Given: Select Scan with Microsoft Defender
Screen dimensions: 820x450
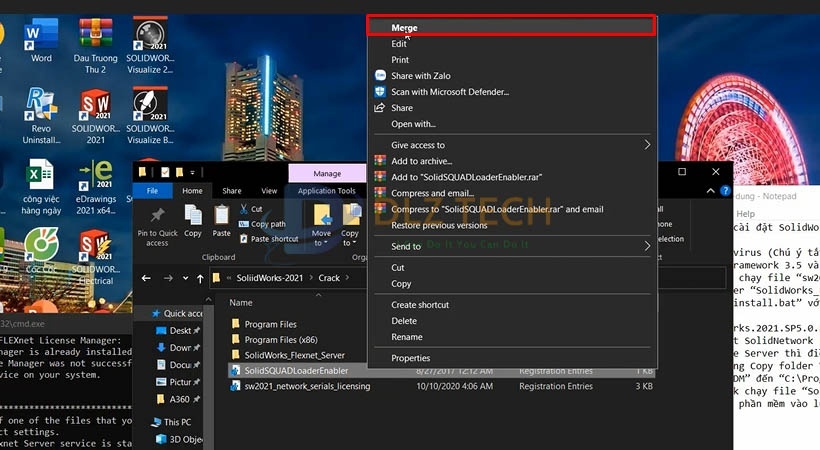Looking at the screenshot, I should (511, 92).
